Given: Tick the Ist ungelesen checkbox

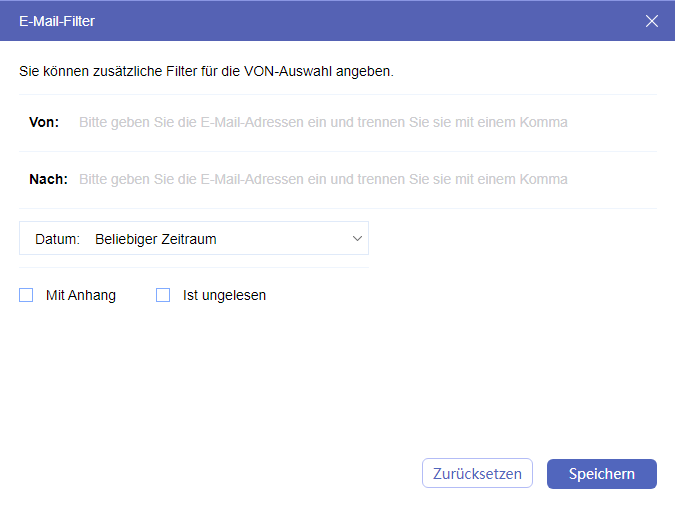Looking at the screenshot, I should pos(163,295).
